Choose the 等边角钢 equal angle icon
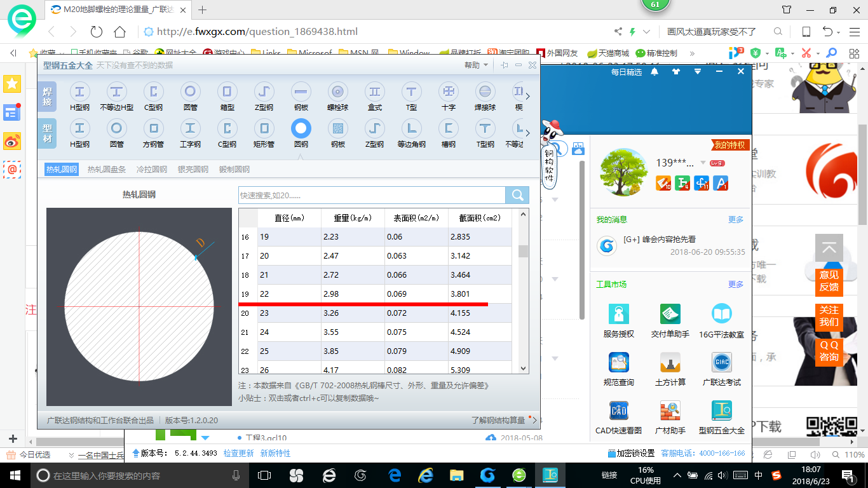Image resolution: width=868 pixels, height=488 pixels. point(412,133)
